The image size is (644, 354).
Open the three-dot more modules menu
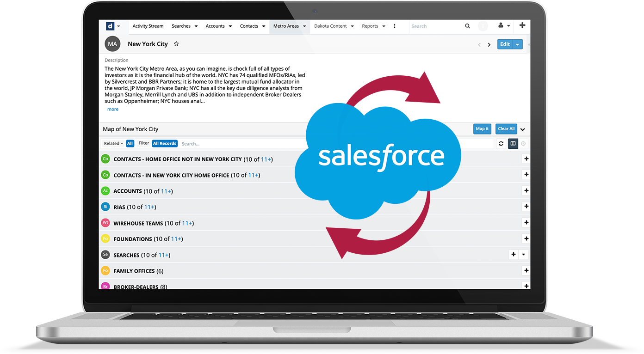click(x=394, y=26)
